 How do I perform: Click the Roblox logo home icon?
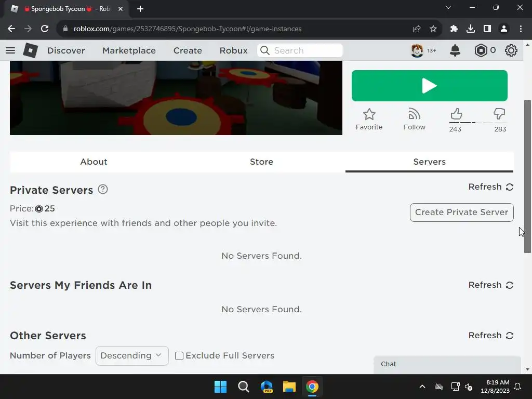30,50
